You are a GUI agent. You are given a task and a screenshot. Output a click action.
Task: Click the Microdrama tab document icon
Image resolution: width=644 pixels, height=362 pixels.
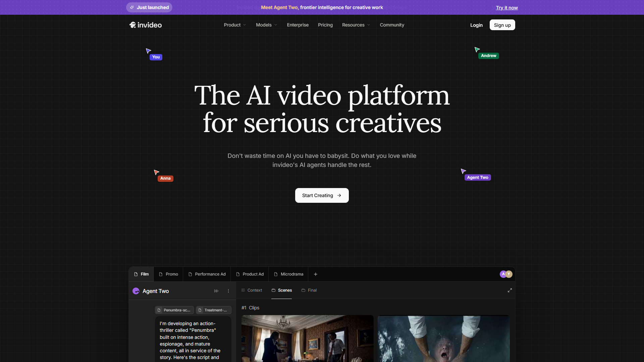pos(276,274)
